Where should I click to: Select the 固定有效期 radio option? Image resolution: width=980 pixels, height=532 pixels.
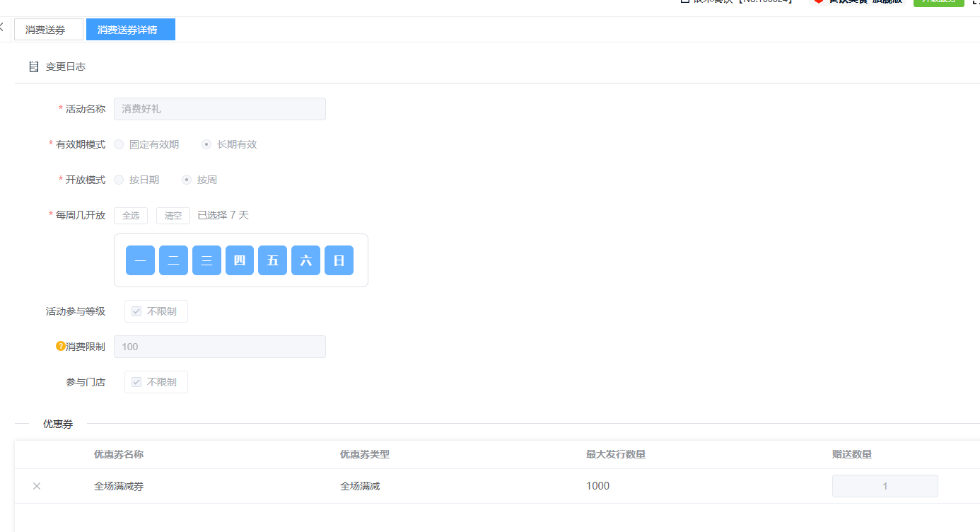pyautogui.click(x=119, y=144)
